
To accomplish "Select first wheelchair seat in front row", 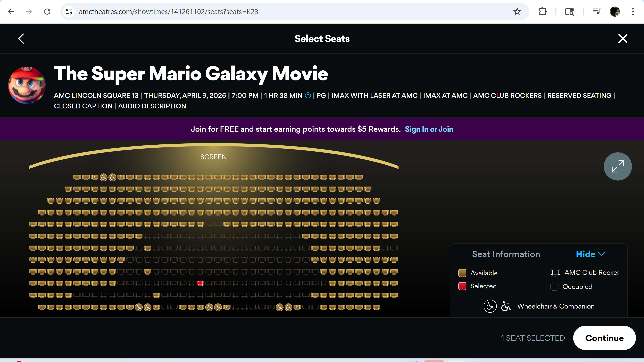I will 103,177.
